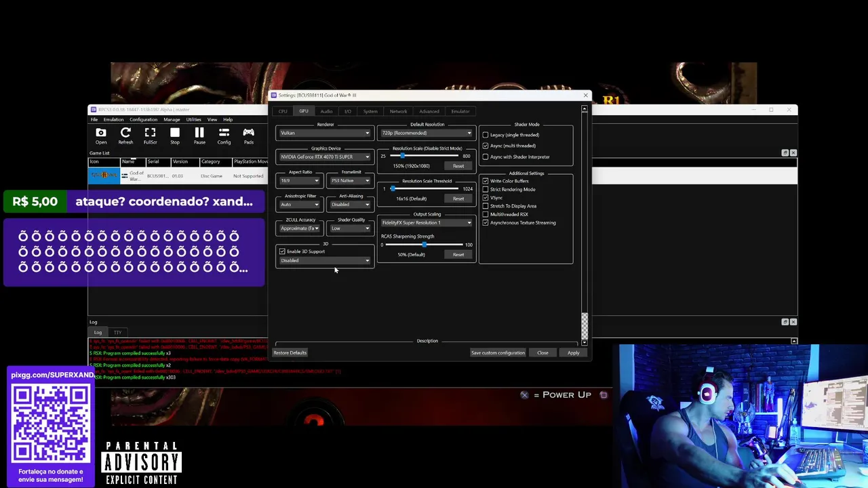The width and height of the screenshot is (868, 488).
Task: Enable Async with Shader Interpreter
Action: click(486, 157)
